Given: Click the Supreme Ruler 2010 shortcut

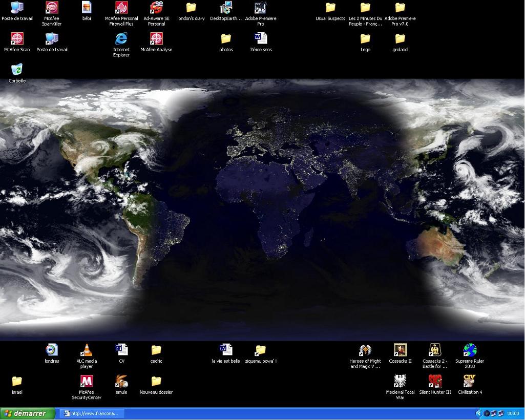Looking at the screenshot, I should pos(470,350).
